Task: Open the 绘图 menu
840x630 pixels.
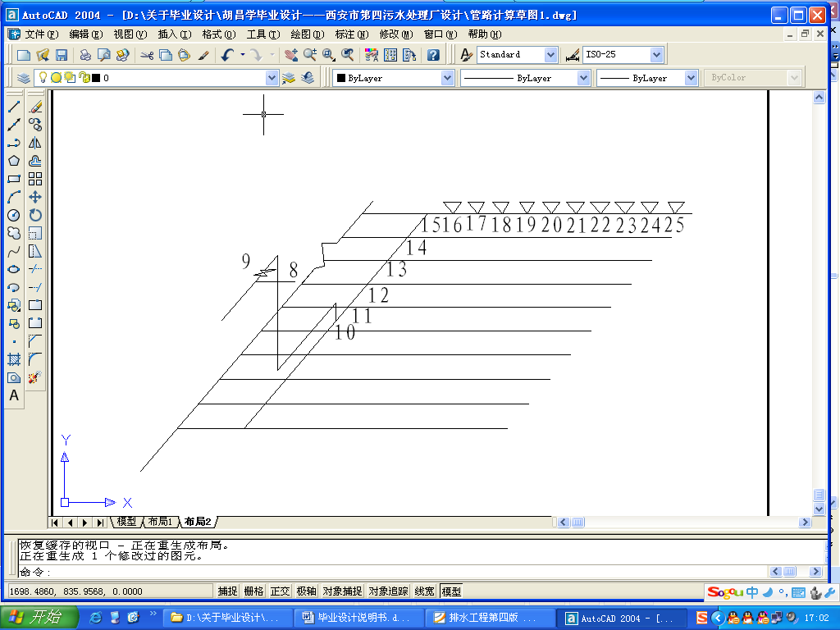Action: (307, 34)
